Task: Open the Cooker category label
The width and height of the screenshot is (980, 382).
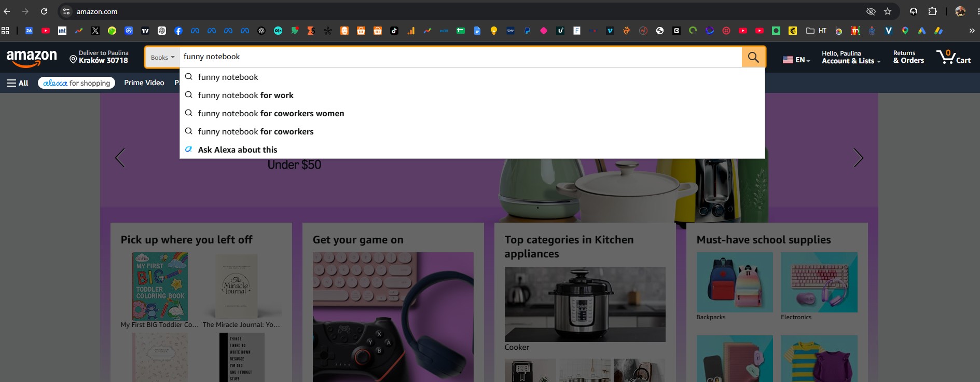Action: tap(517, 347)
